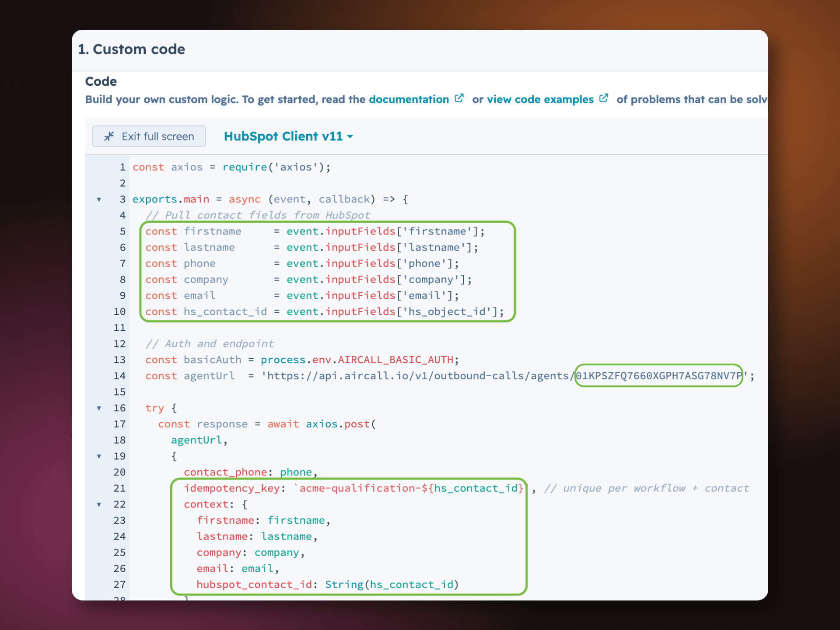Click the Exit full screen button
Image resolution: width=840 pixels, height=630 pixels.
[149, 136]
